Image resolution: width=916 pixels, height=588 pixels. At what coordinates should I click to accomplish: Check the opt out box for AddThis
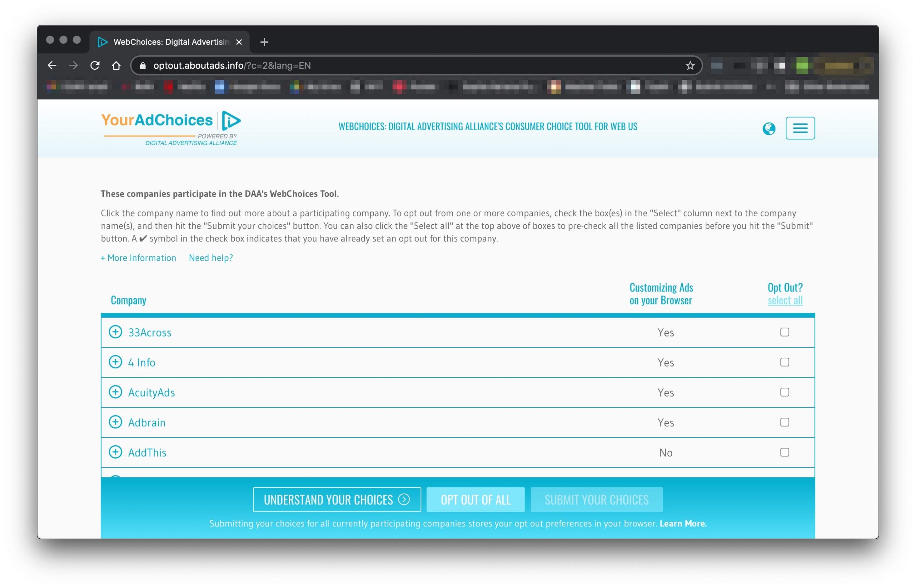784,452
